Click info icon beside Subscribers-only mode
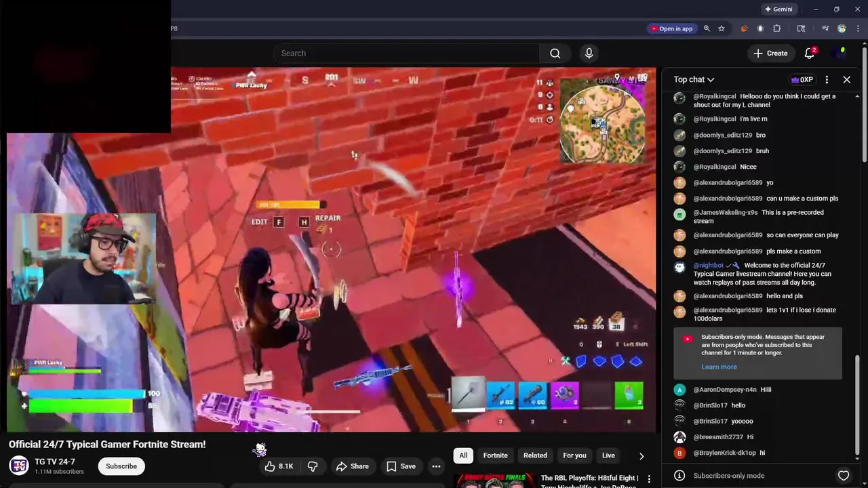The image size is (868, 488). (679, 476)
